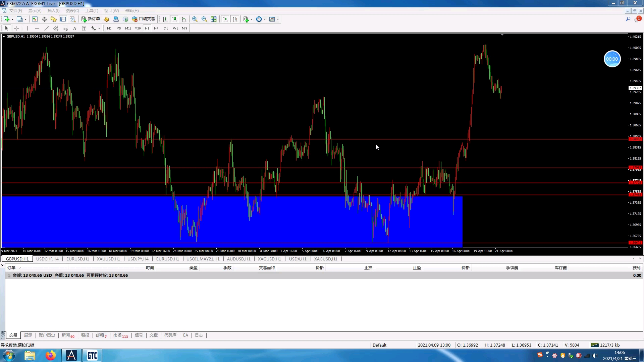This screenshot has width=644, height=362.
Task: Select the crosshair cursor tool
Action: tap(15, 28)
